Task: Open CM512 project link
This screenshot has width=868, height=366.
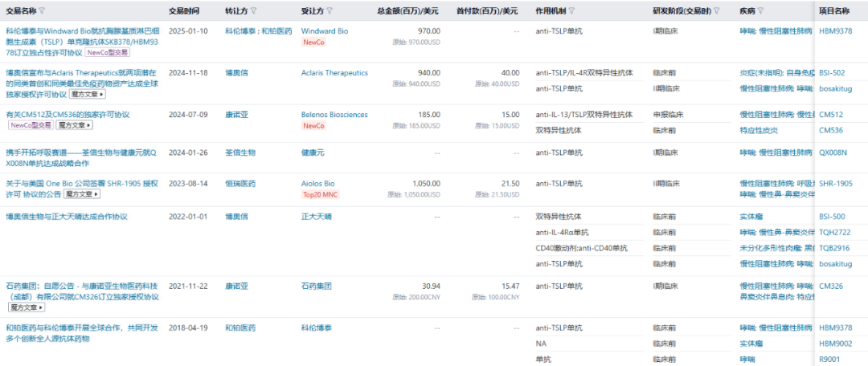Action: coord(831,115)
